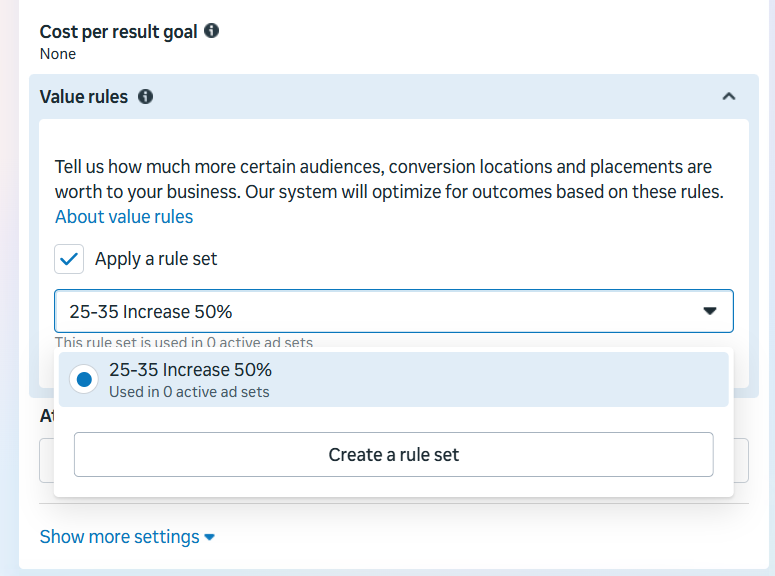Uncheck the Apply a rule set checkbox
Image resolution: width=775 pixels, height=576 pixels.
(x=69, y=260)
